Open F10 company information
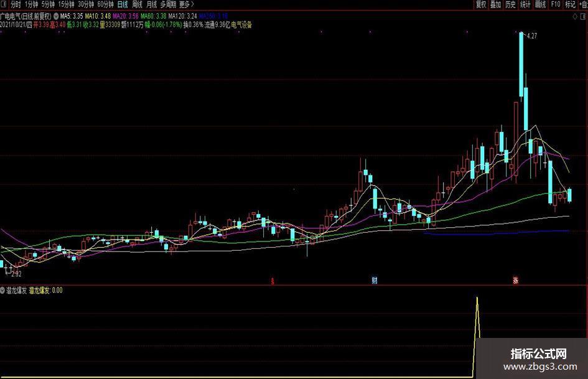The image size is (588, 379). coord(556,4)
